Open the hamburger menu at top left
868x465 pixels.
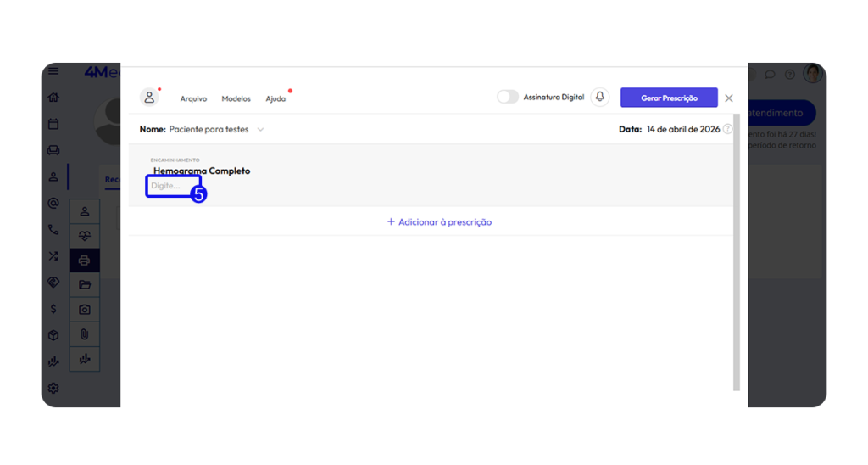pyautogui.click(x=53, y=72)
